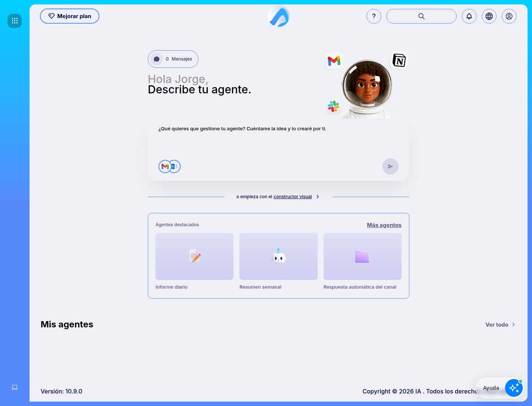Open the apps grid menu in sidebar

[x=15, y=21]
